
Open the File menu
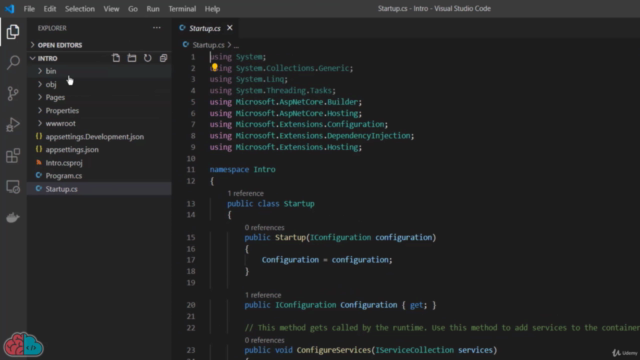[x=29, y=9]
